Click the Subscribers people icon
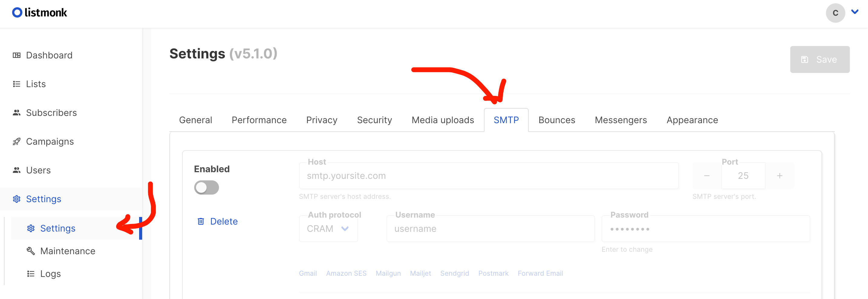Image resolution: width=868 pixels, height=299 pixels. (x=17, y=113)
